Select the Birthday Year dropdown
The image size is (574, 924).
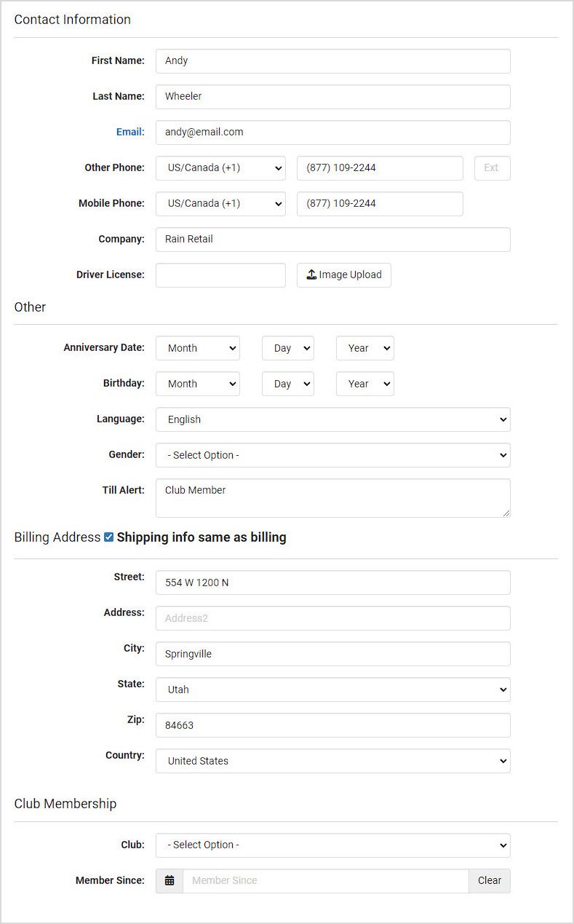click(365, 384)
